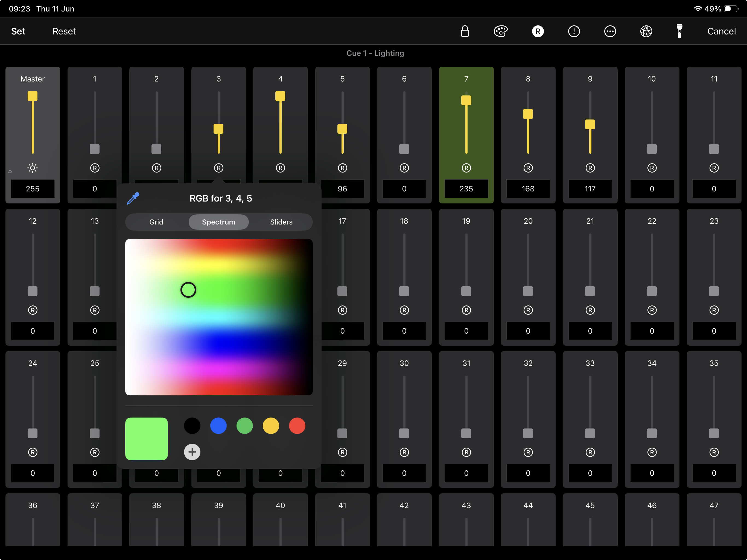Viewport: 747px width, 560px height.
Task: Tap channel 23 value field
Action: pyautogui.click(x=714, y=331)
